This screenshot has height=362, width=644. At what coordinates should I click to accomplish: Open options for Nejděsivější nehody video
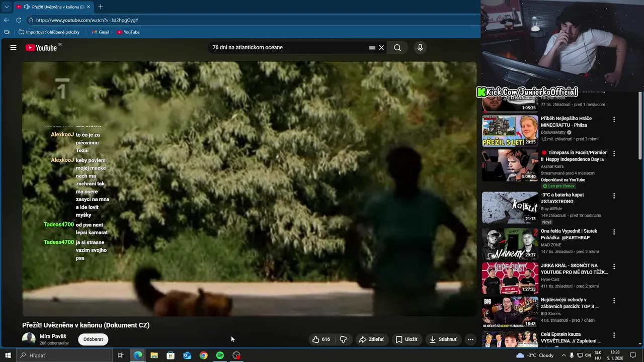(614, 301)
